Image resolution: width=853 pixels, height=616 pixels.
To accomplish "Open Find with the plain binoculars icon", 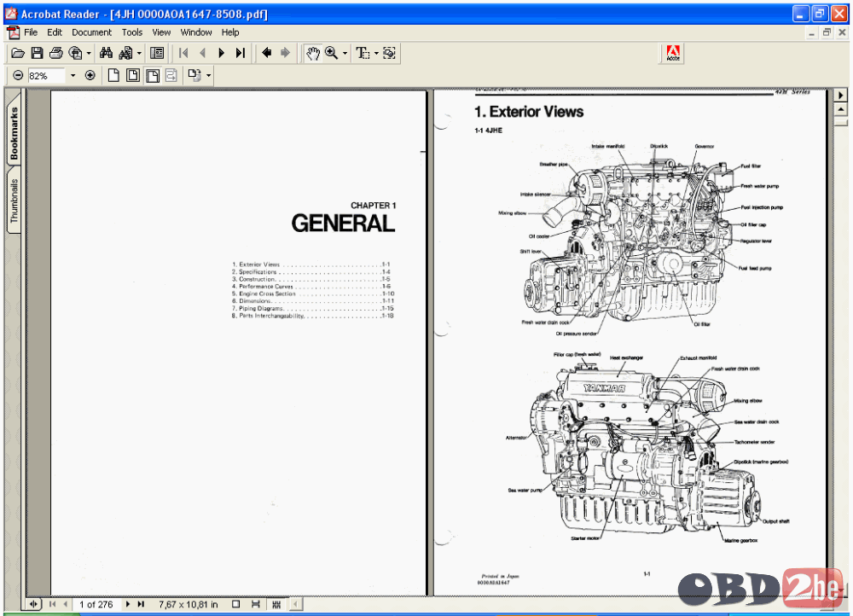I will pos(106,53).
